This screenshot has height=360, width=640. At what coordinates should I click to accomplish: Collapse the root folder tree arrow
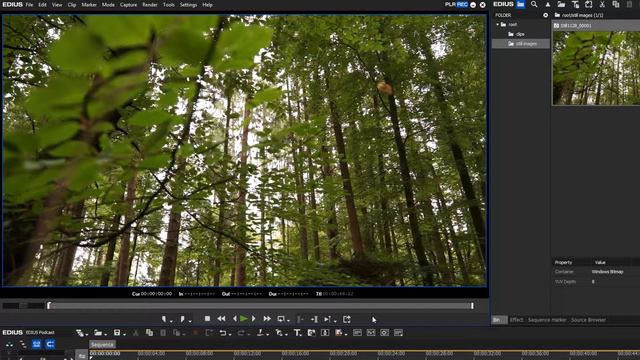pyautogui.click(x=498, y=24)
